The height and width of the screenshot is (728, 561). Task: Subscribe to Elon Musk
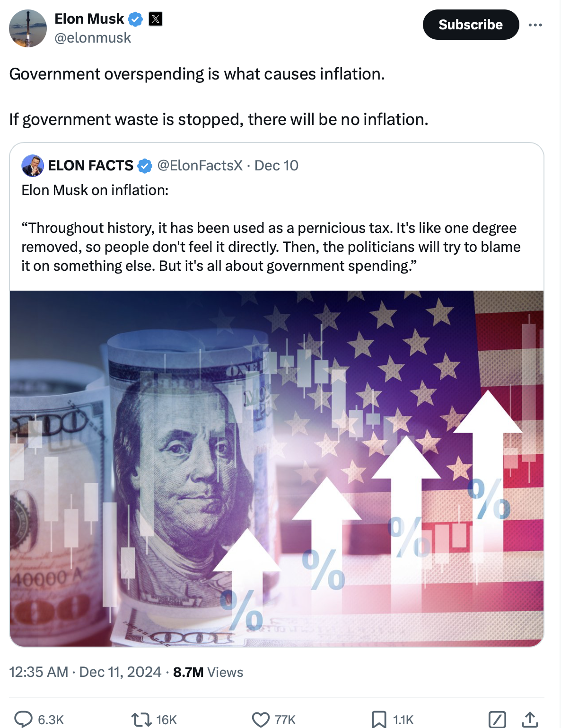(x=471, y=25)
